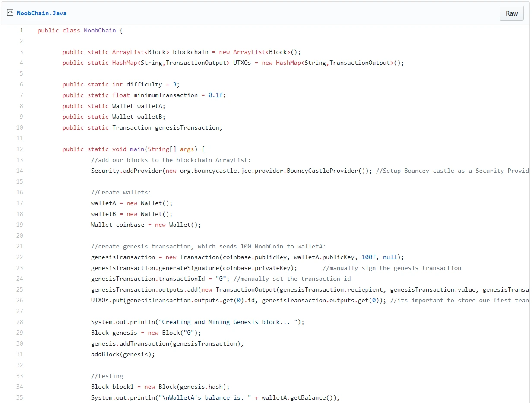The image size is (532, 403).
Task: Select line number 21
Action: coord(20,246)
